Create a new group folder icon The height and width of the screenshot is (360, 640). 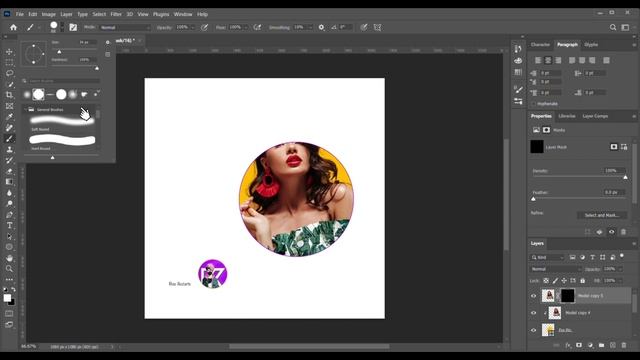[x=601, y=345]
